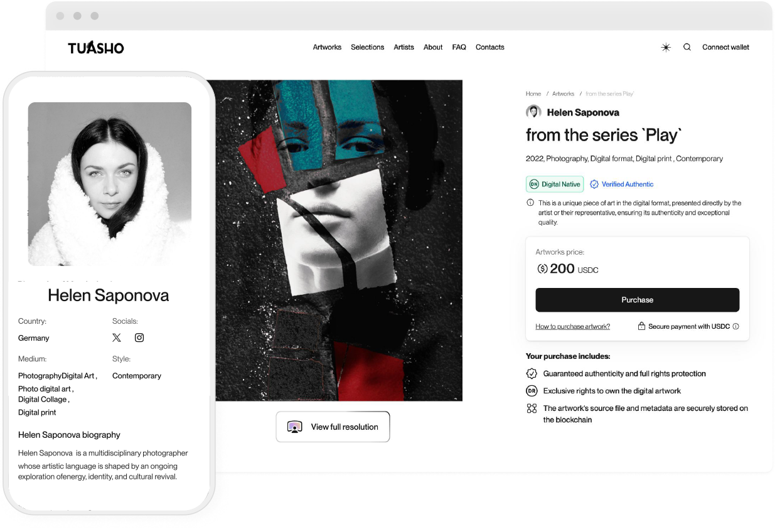This screenshot has height=532, width=775.
Task: Open the Artists navigation item
Action: coord(404,47)
